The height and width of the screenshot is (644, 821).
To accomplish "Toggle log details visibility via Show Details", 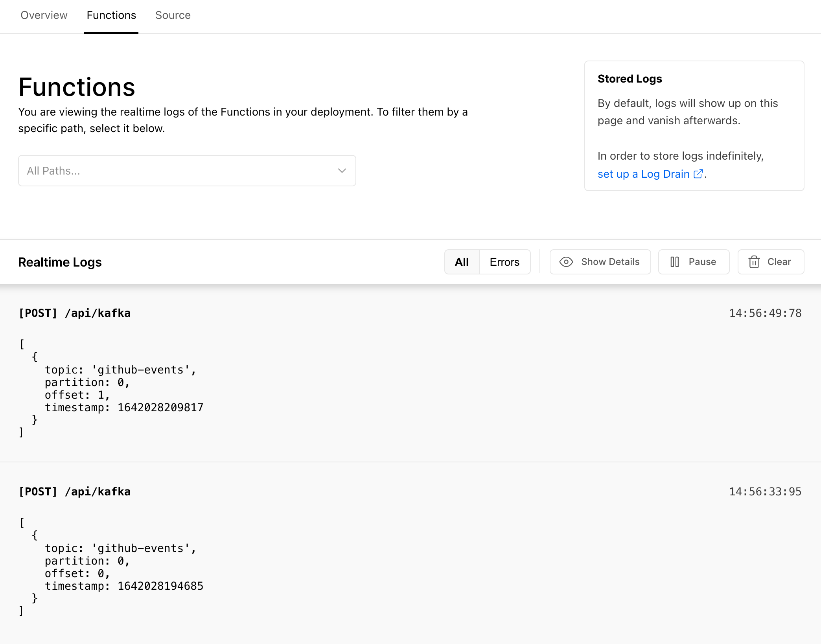I will click(x=600, y=261).
